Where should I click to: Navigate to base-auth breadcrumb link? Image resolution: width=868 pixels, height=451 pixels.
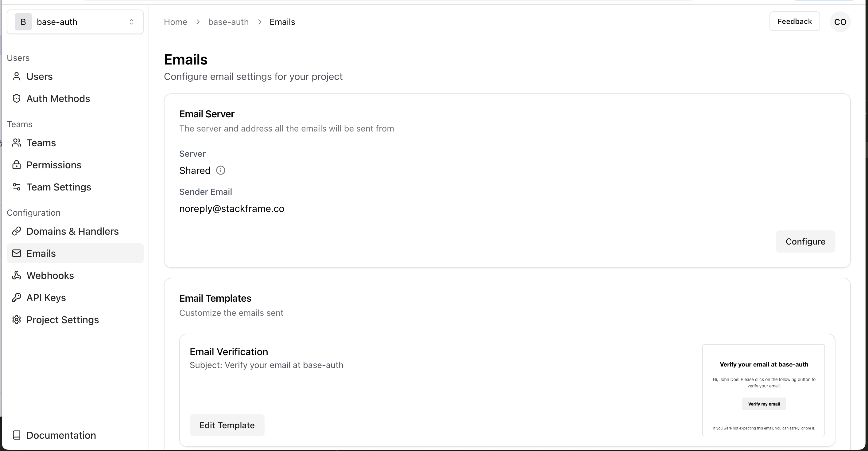tap(228, 22)
